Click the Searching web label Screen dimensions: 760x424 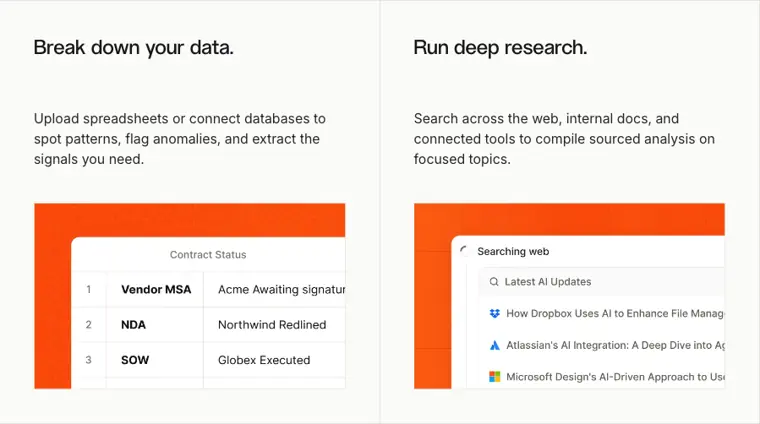(513, 251)
